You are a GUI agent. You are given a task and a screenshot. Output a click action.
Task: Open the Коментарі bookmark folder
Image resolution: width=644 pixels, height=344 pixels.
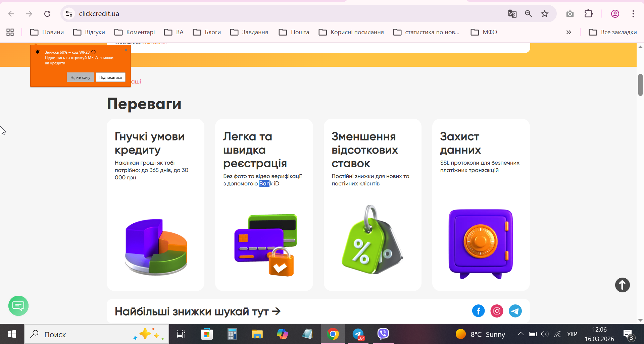tap(134, 32)
